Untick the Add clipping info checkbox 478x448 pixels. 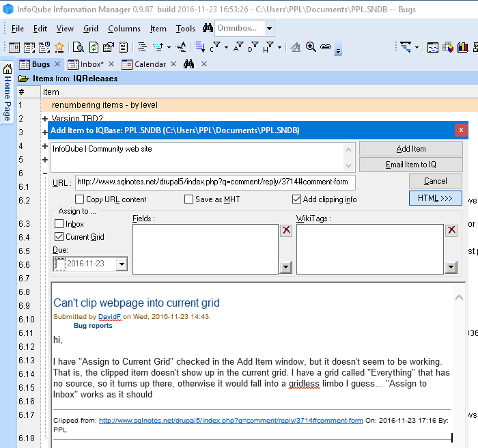tap(296, 199)
